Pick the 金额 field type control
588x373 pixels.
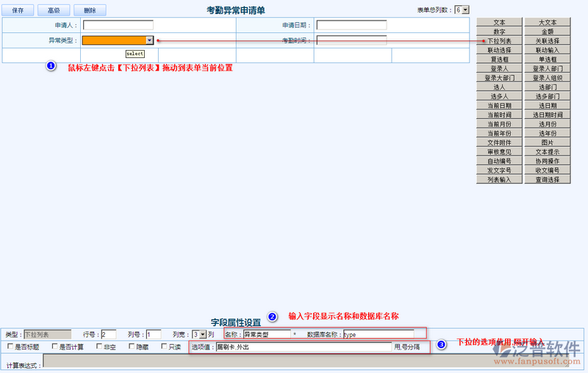[548, 32]
